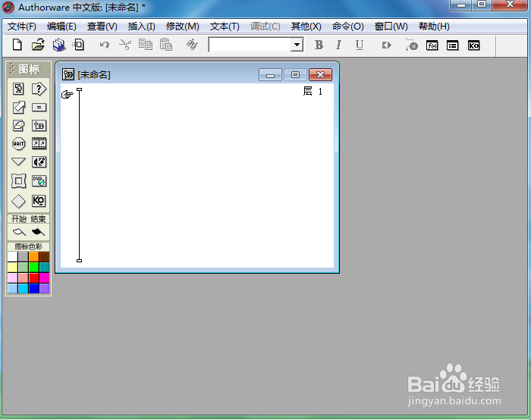Open the 修改(M) menu
The height and width of the screenshot is (420, 531).
coord(182,27)
